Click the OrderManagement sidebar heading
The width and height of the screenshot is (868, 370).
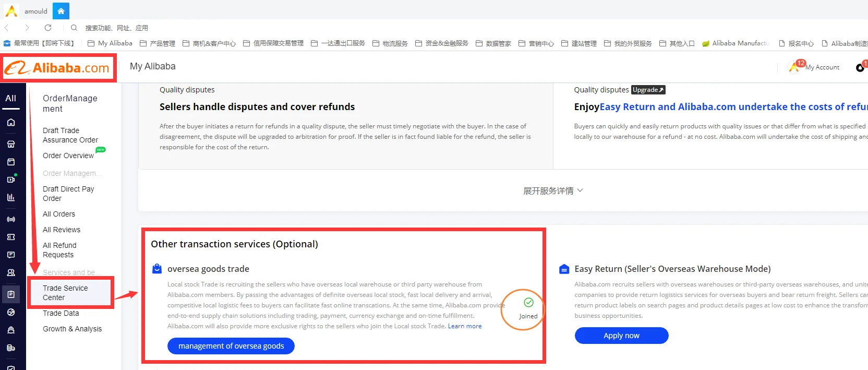pyautogui.click(x=70, y=103)
